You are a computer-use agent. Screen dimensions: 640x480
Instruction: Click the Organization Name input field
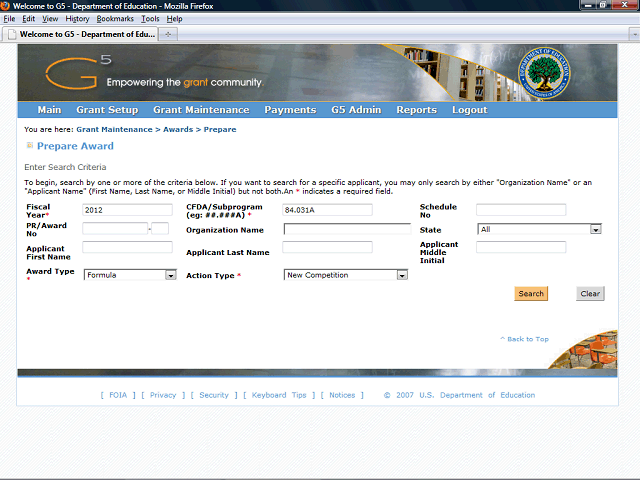(x=347, y=229)
